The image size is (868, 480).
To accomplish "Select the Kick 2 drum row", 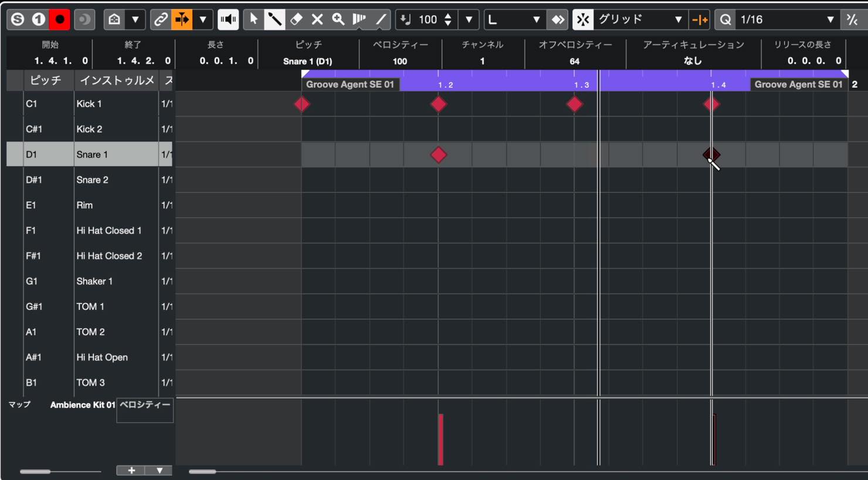I will pyautogui.click(x=89, y=129).
